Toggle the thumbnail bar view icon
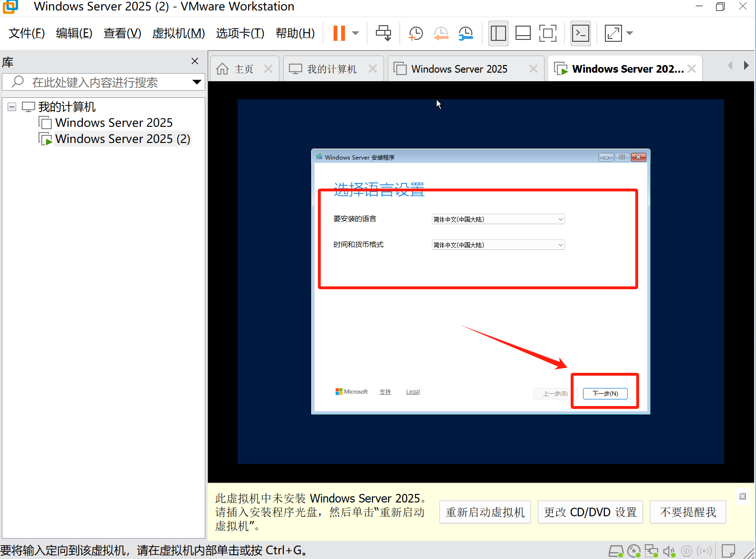Screen dimensions: 756x559 523,33
